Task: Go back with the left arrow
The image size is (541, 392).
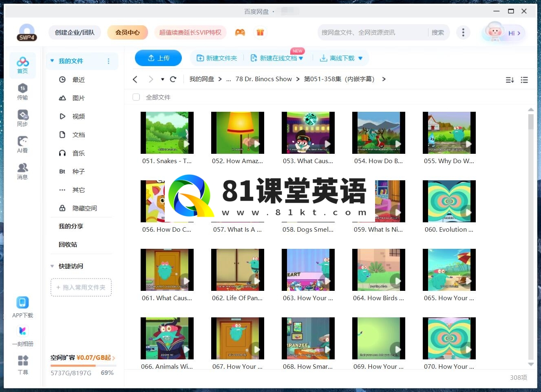Action: click(135, 79)
